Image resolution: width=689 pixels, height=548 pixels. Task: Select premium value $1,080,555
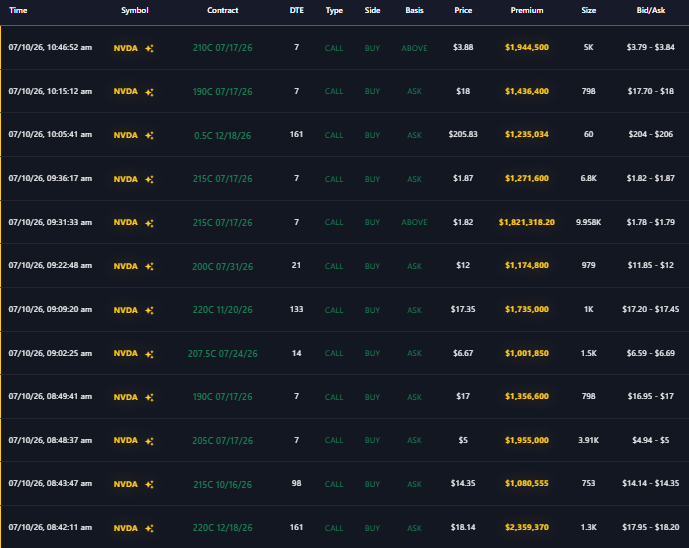click(x=527, y=483)
